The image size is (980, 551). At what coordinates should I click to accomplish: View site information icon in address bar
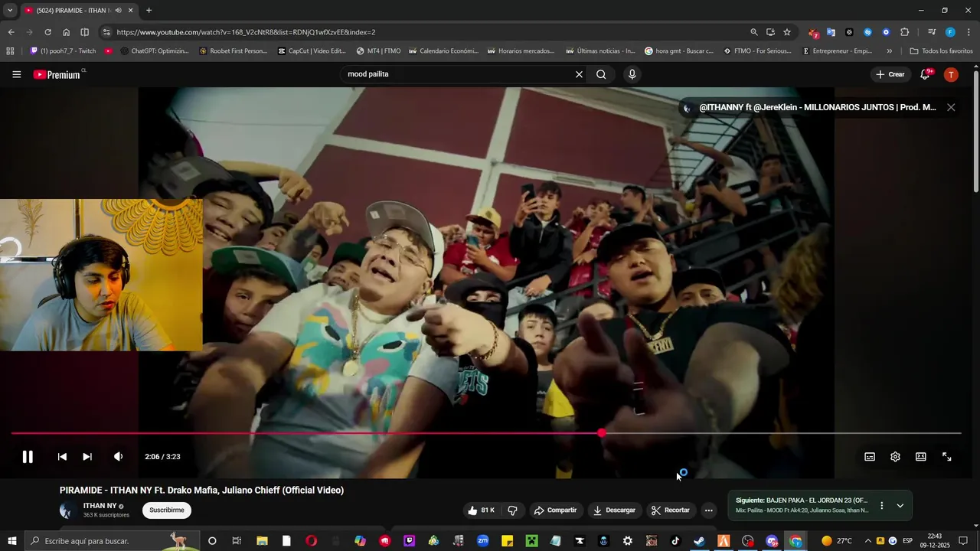point(106,32)
